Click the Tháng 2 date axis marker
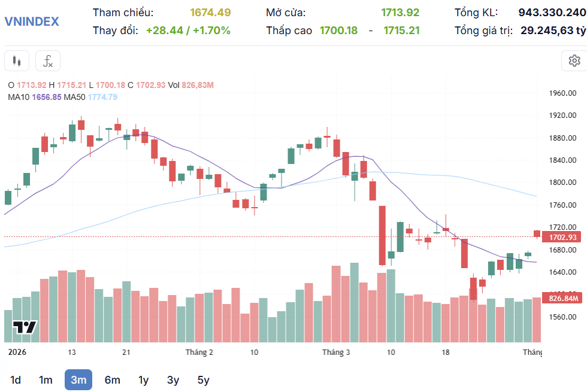Viewport: 587px width, 392px height. (199, 353)
